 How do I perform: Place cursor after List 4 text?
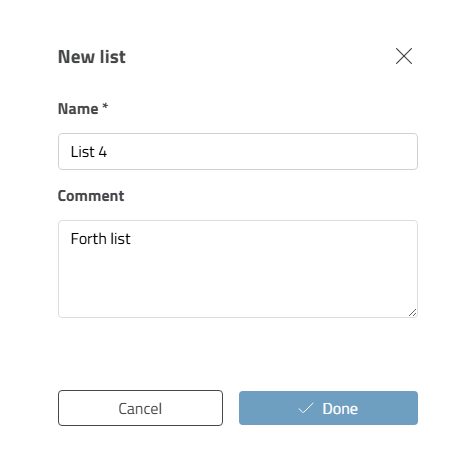click(x=108, y=152)
